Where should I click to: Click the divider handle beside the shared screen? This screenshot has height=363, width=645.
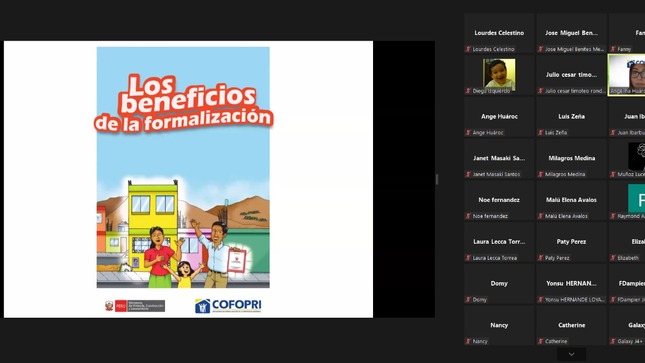point(437,179)
